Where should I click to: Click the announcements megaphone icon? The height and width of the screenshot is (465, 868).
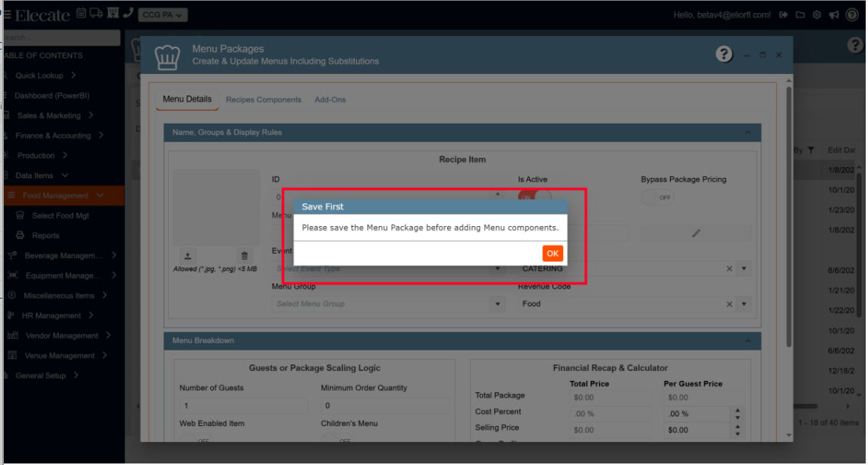[x=834, y=15]
